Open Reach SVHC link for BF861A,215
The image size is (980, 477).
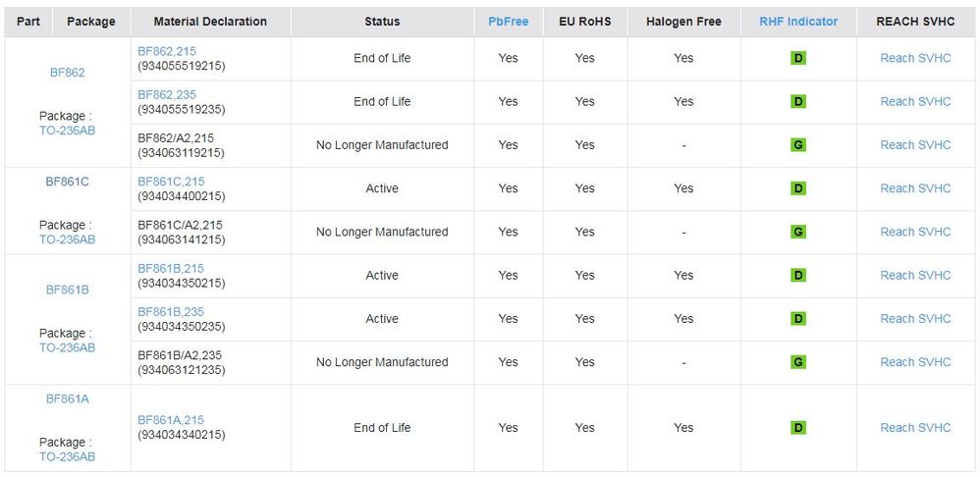915,428
